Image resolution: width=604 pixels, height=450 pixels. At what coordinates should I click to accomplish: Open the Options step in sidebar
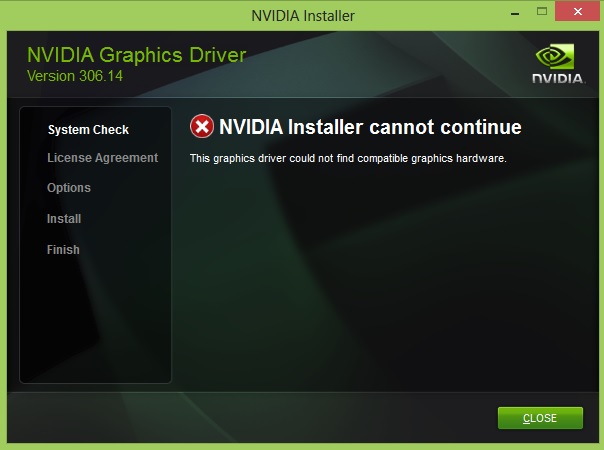[69, 188]
